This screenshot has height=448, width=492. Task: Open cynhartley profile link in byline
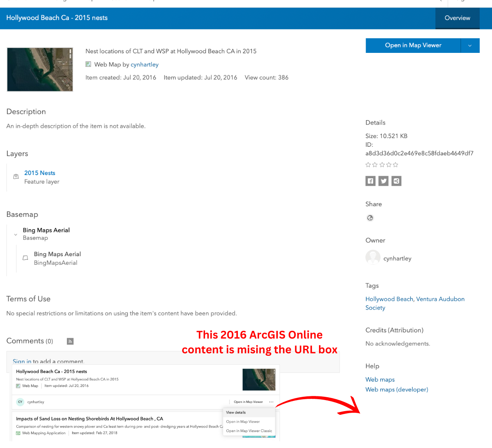click(144, 64)
